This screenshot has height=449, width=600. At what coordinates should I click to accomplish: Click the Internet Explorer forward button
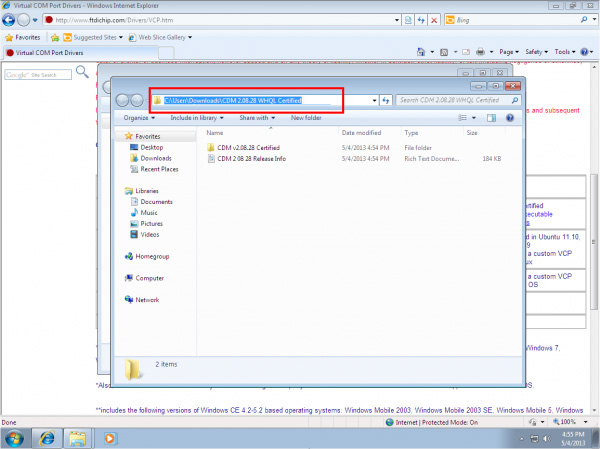[23, 20]
